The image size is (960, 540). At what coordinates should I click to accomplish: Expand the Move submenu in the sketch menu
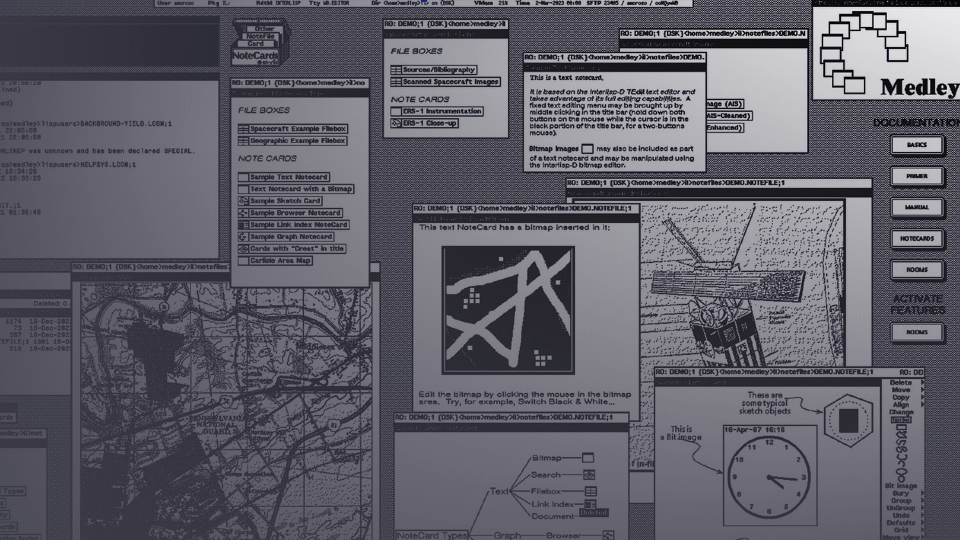point(900,390)
